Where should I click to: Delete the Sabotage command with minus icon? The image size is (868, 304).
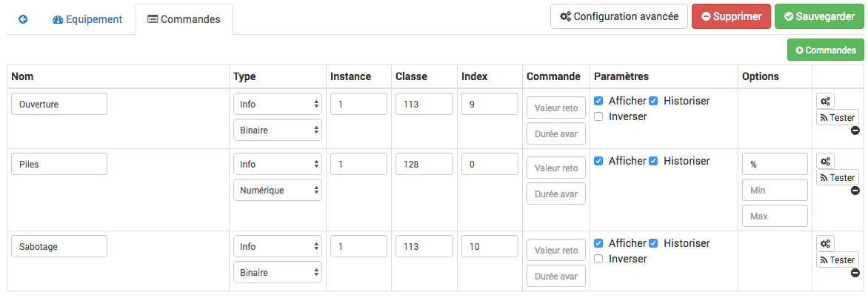[x=855, y=273]
